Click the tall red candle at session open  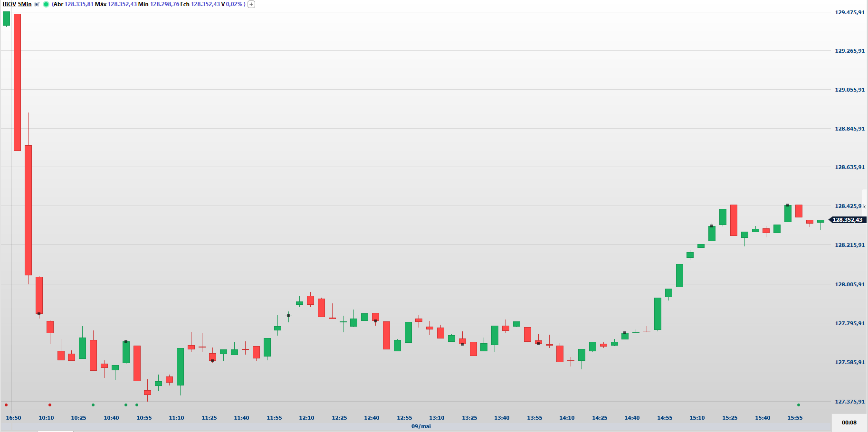[17, 82]
